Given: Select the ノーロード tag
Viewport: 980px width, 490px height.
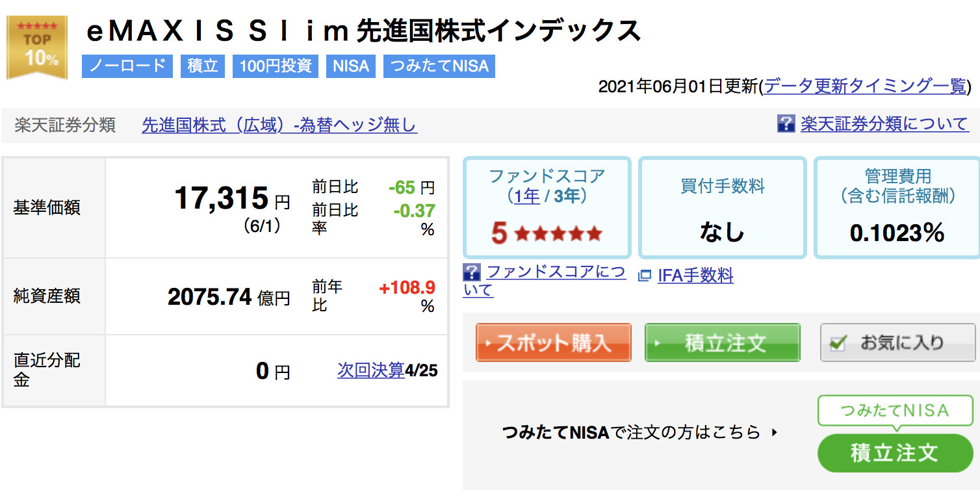Looking at the screenshot, I should pyautogui.click(x=127, y=66).
